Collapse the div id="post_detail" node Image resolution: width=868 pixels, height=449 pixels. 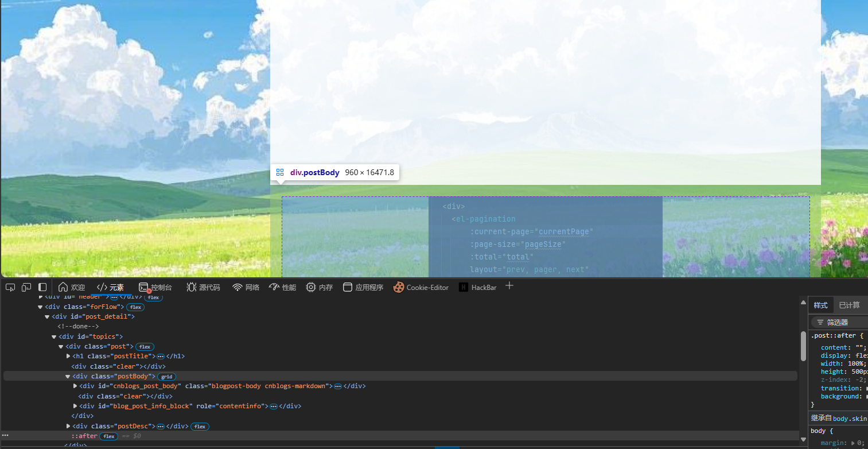coord(47,316)
